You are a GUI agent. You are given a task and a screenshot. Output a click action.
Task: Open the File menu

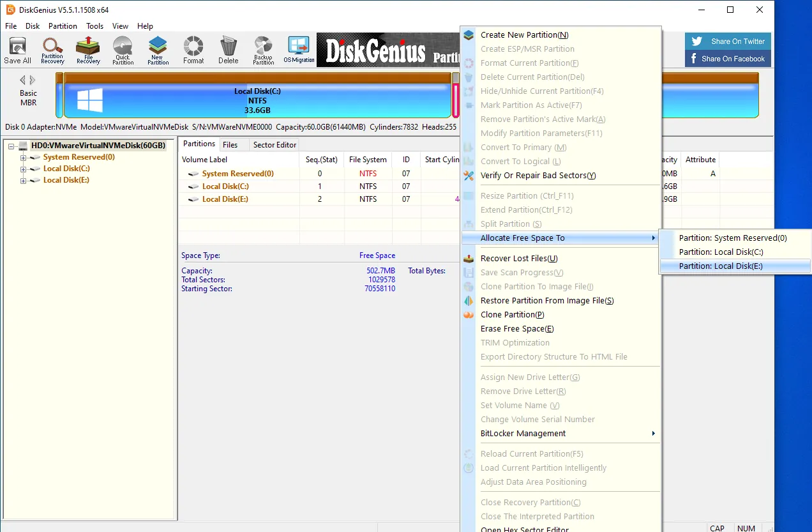point(11,26)
